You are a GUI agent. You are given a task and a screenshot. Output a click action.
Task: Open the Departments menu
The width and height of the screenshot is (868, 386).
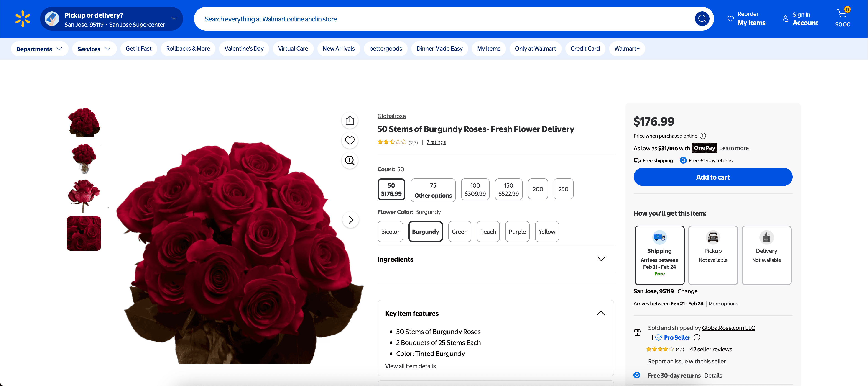(x=39, y=49)
